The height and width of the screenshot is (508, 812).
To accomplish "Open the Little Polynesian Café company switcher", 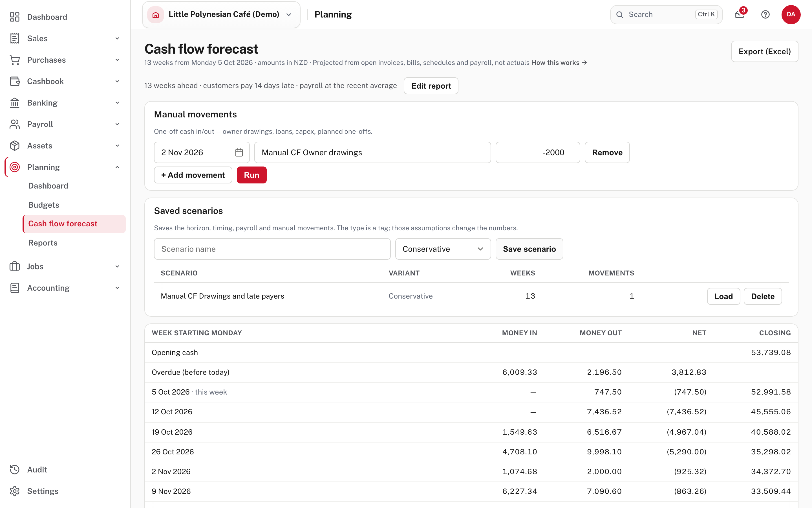I will (221, 14).
